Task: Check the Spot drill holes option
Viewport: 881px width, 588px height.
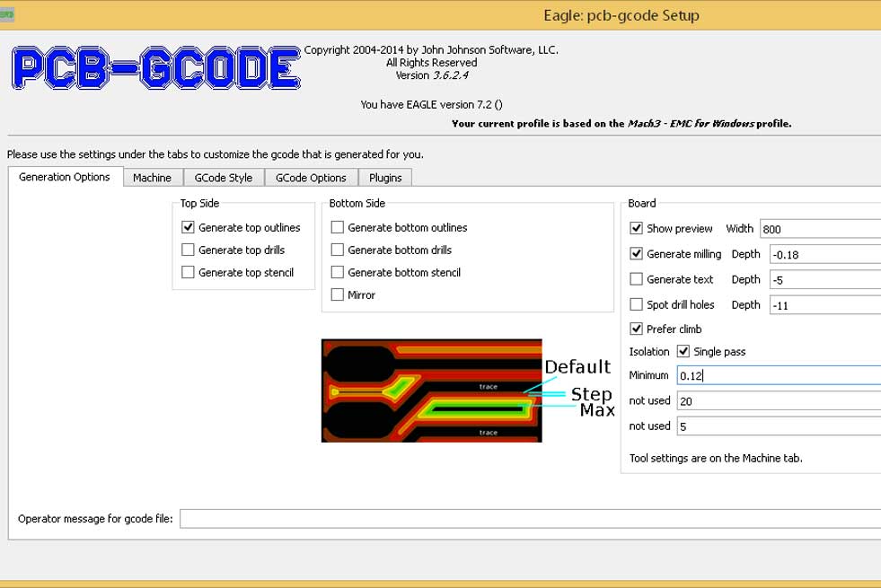Action: coord(636,303)
